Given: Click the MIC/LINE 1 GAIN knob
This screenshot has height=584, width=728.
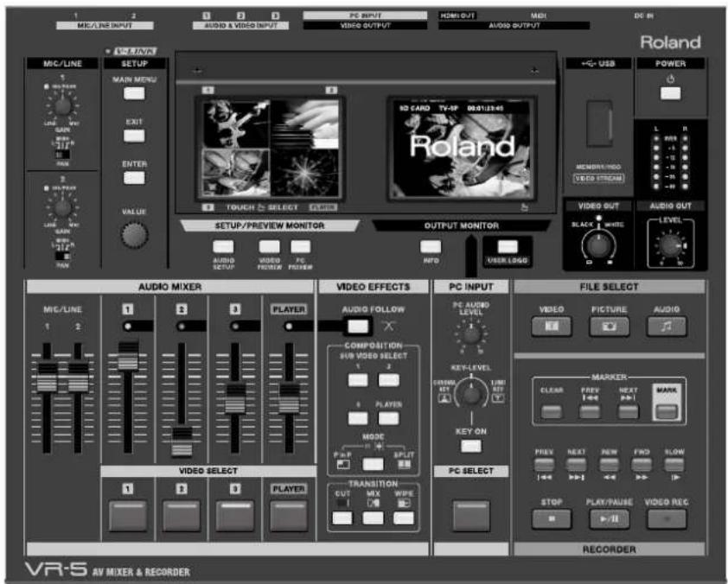Looking at the screenshot, I should coord(62,105).
